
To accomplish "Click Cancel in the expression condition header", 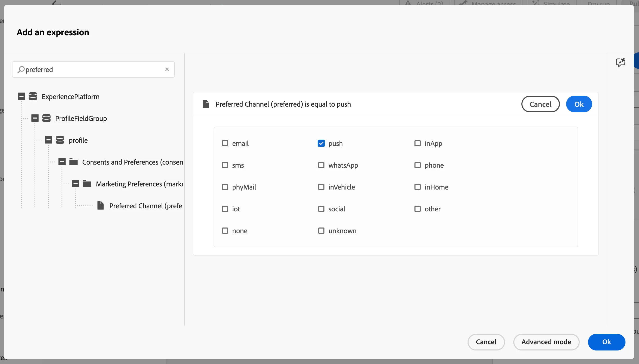I will 540,104.
